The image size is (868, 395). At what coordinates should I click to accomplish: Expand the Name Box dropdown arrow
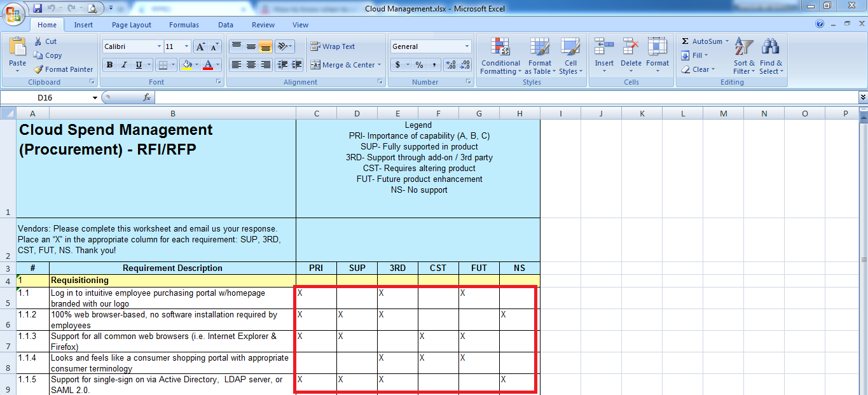(95, 97)
